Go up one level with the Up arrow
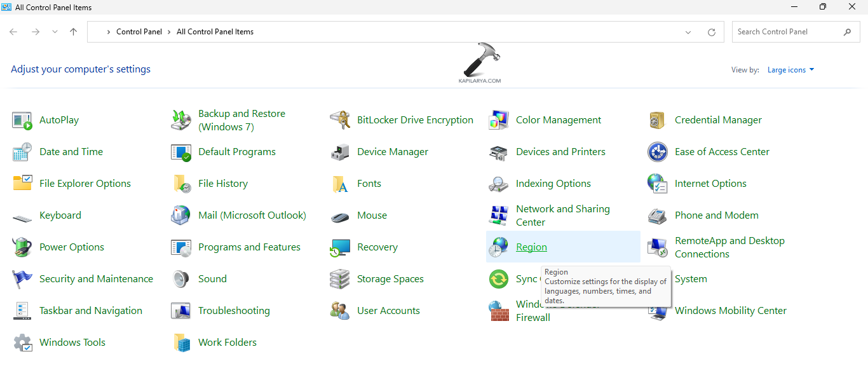 coord(74,32)
